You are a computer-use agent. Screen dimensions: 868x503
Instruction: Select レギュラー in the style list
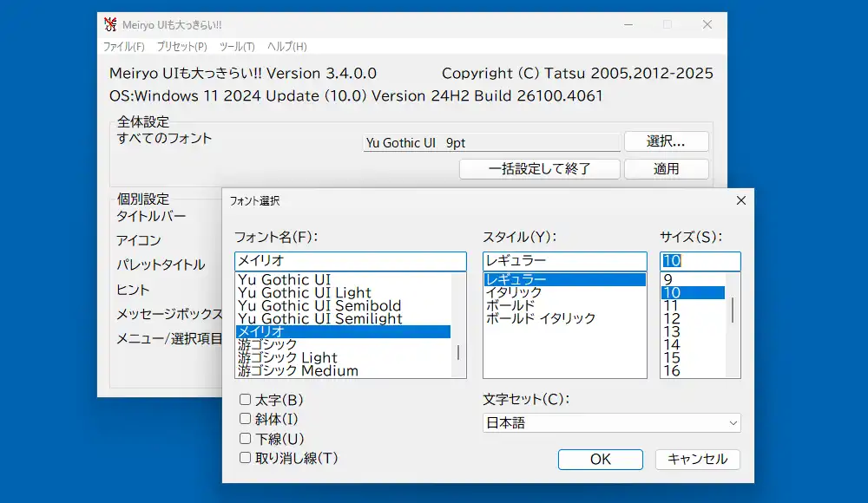[x=565, y=279]
